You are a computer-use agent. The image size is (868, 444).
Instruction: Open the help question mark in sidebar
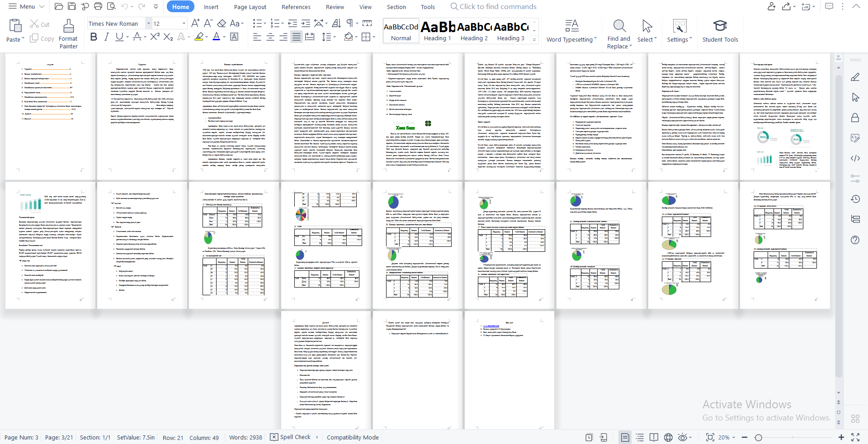tap(855, 240)
